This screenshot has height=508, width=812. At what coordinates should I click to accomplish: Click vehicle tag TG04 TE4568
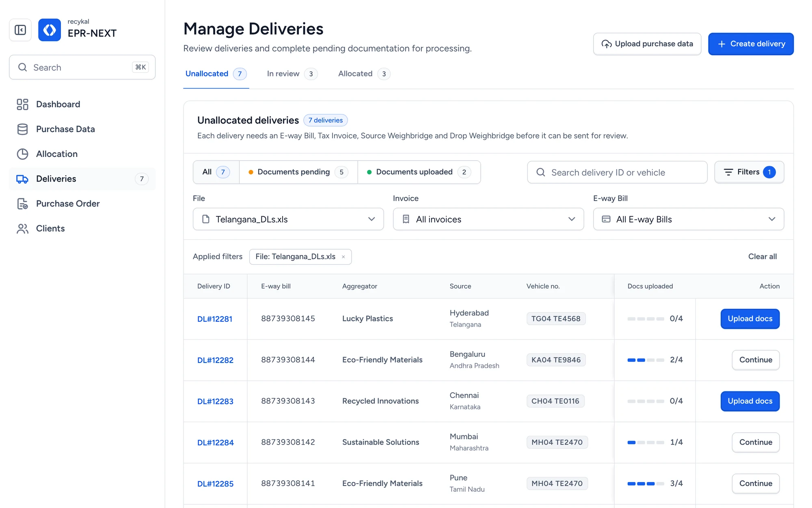click(556, 319)
